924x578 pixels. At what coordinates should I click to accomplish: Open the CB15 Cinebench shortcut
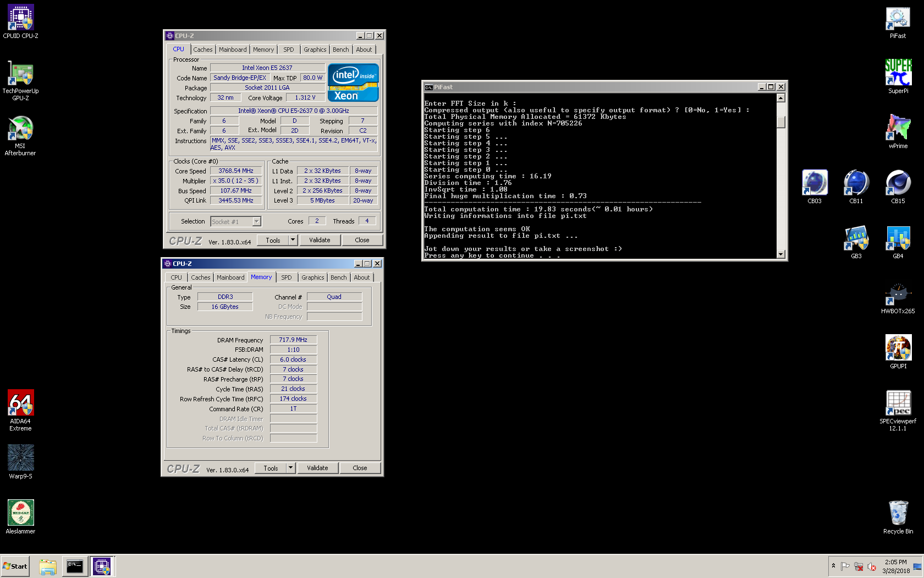pos(898,187)
